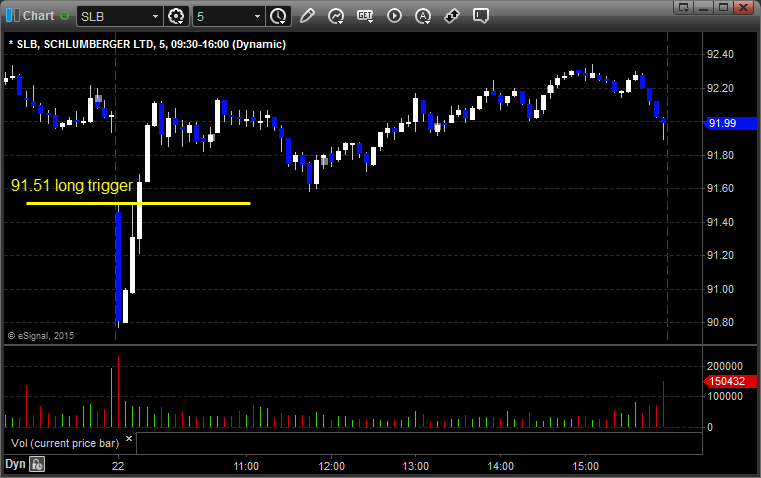Click the 13:00 time axis label
761x478 pixels.
[415, 466]
